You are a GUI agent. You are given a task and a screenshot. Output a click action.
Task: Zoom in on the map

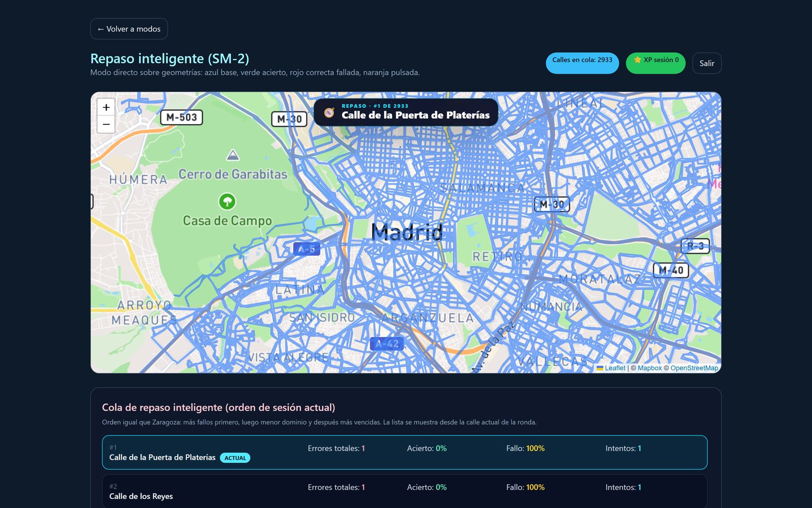pyautogui.click(x=106, y=107)
